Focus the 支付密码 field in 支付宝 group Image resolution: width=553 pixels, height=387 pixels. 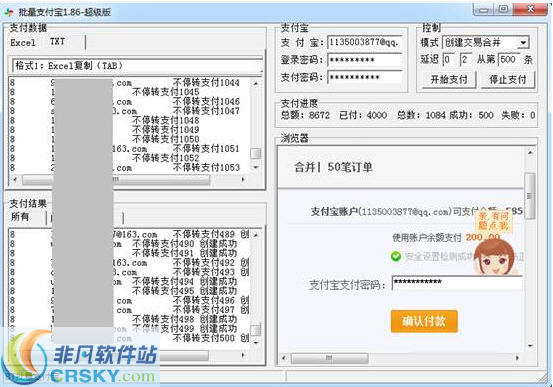tap(365, 77)
